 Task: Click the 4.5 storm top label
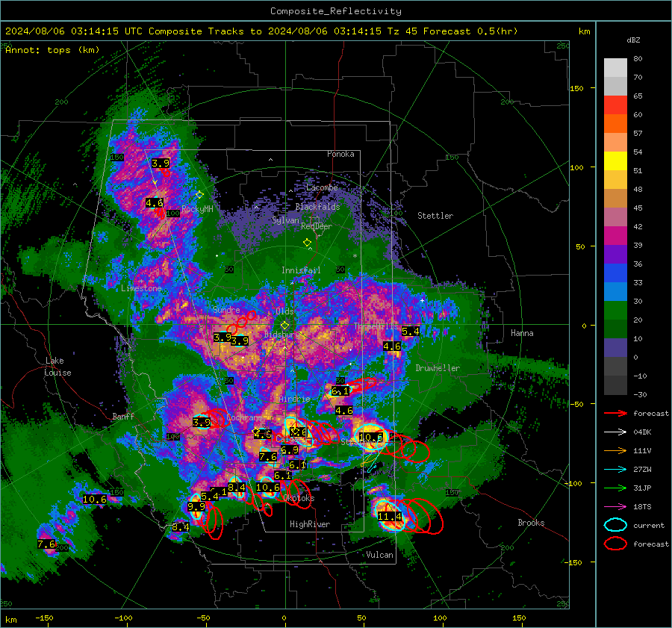pos(262,435)
